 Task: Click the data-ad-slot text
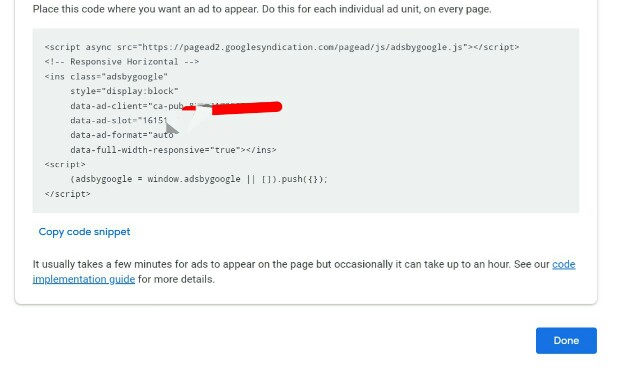point(119,121)
